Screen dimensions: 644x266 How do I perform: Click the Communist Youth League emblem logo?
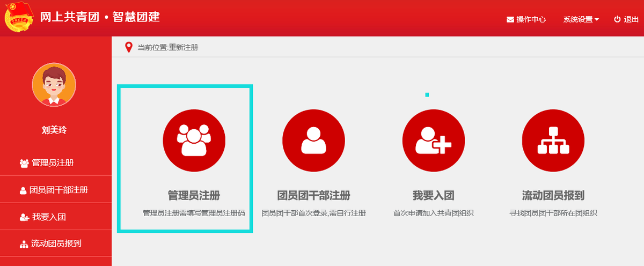19,18
